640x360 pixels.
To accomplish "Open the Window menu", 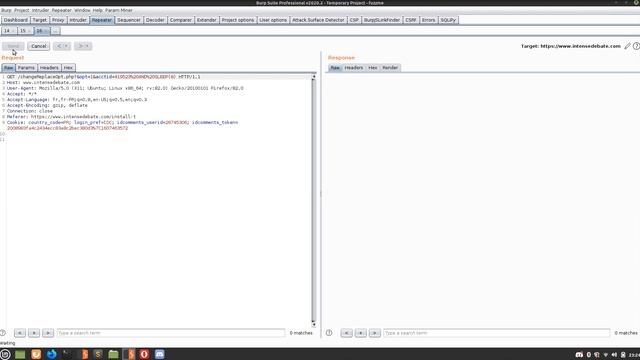I will coord(82,10).
